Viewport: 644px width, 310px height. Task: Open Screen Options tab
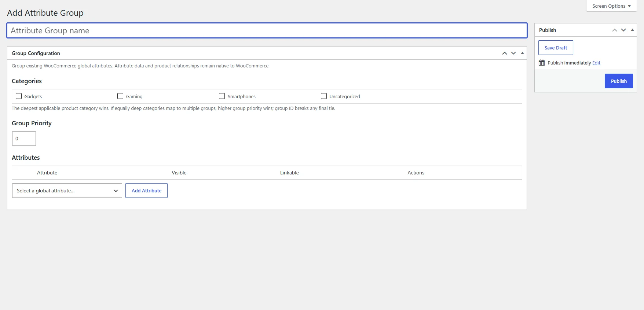(x=611, y=6)
